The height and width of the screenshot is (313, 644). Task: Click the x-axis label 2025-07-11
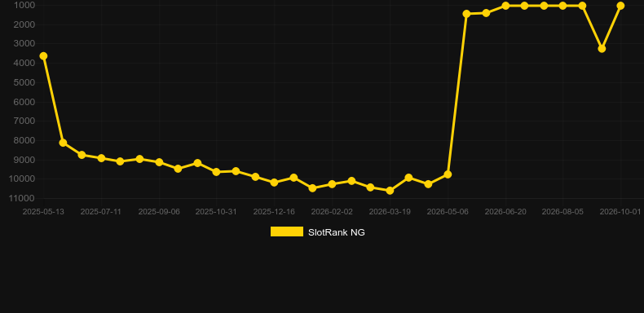pyautogui.click(x=100, y=212)
